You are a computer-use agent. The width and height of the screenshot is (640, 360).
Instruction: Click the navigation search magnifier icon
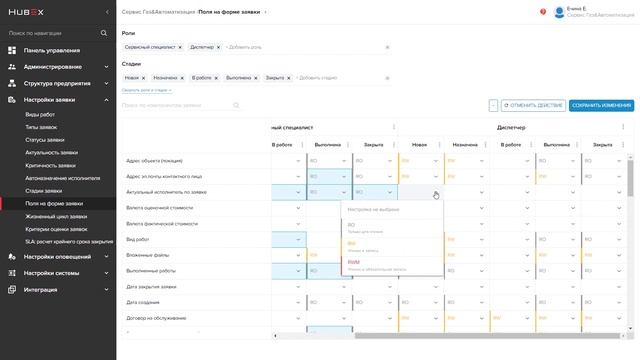pyautogui.click(x=104, y=33)
